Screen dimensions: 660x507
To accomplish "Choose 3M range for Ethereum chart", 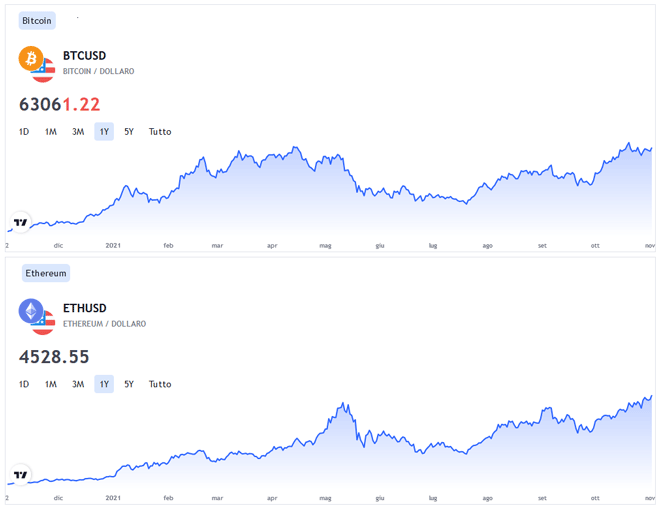I will [x=77, y=384].
